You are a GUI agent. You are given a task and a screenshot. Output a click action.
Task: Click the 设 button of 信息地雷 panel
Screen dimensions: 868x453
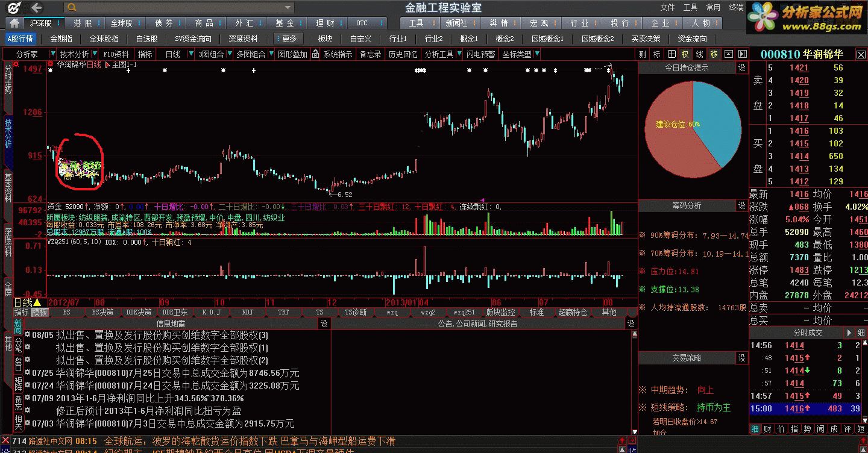click(x=324, y=323)
